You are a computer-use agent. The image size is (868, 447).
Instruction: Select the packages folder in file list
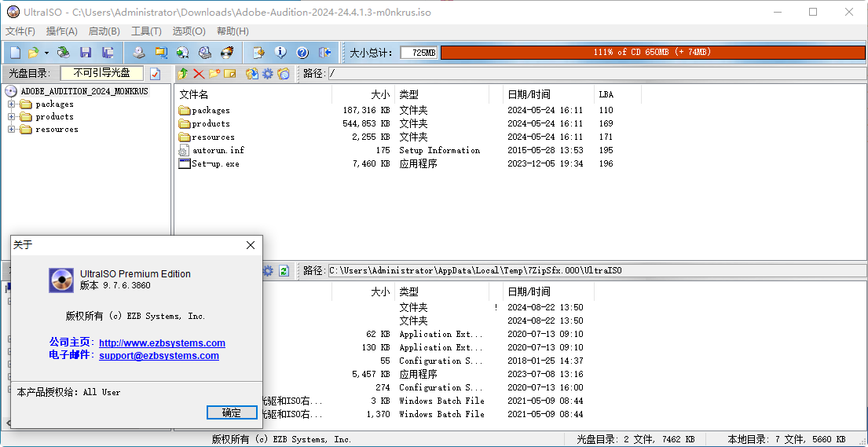pyautogui.click(x=203, y=110)
